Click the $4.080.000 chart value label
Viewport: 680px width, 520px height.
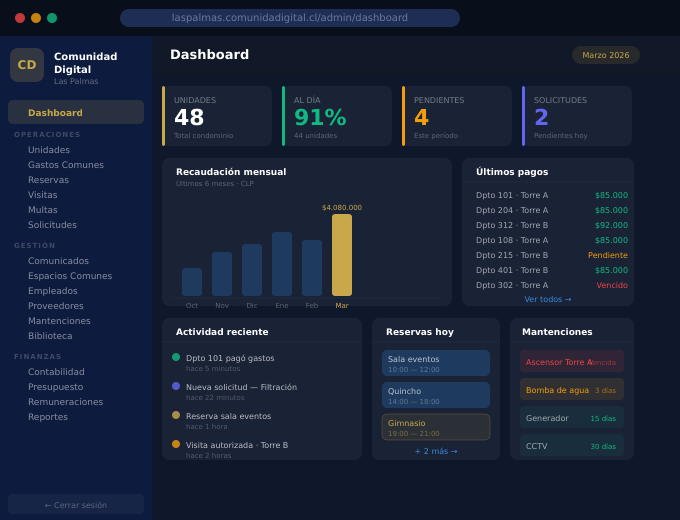342,208
